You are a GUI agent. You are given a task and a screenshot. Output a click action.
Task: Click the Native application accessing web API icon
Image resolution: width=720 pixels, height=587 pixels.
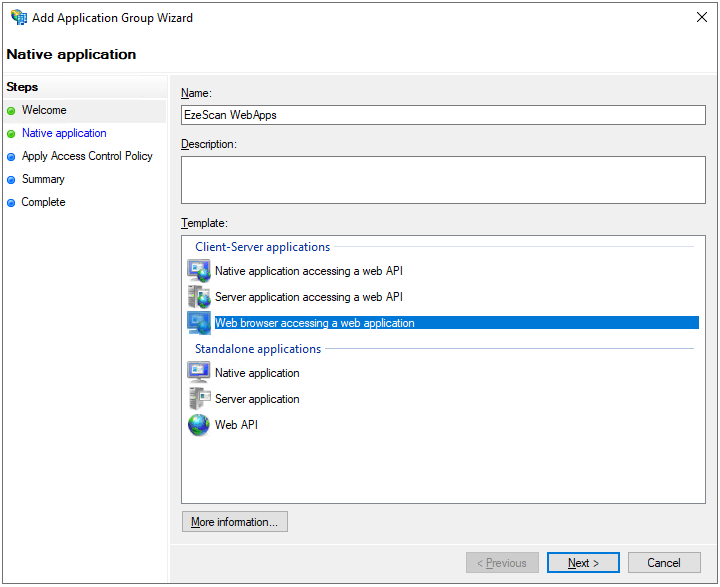tap(198, 271)
